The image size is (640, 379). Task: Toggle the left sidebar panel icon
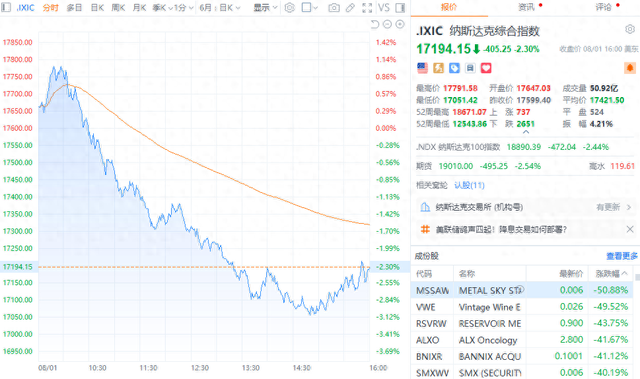pyautogui.click(x=6, y=7)
